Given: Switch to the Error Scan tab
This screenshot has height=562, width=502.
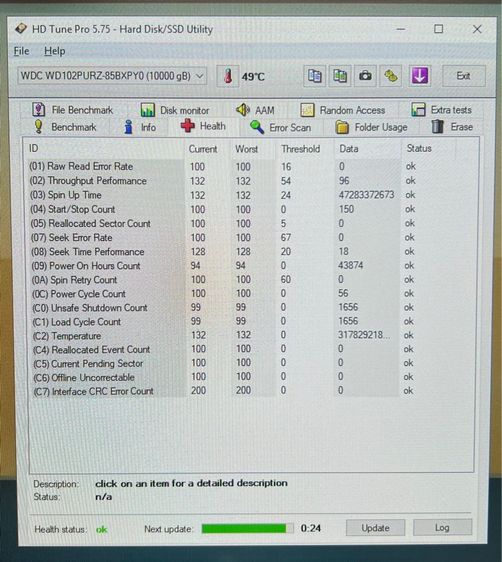Looking at the screenshot, I should point(281,127).
